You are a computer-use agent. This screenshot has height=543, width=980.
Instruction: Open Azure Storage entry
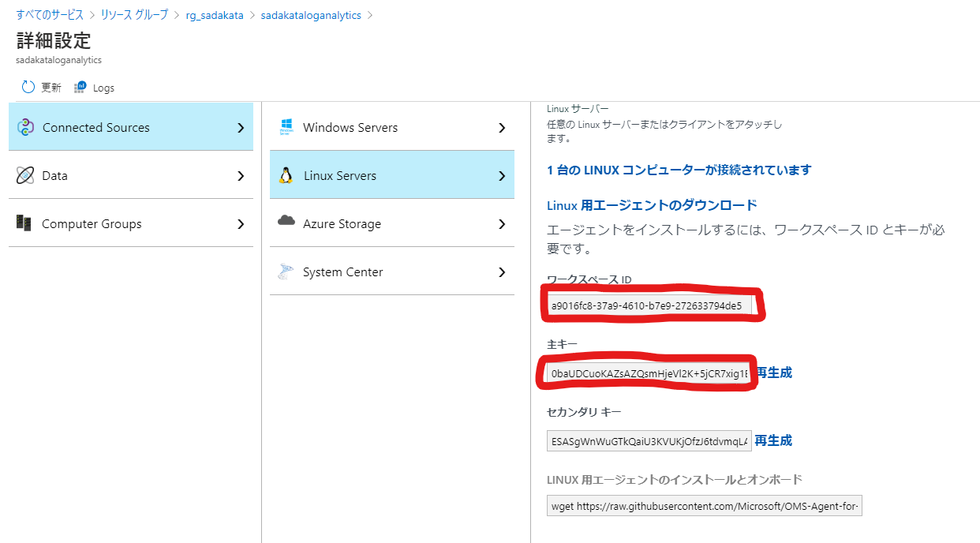pyautogui.click(x=392, y=223)
